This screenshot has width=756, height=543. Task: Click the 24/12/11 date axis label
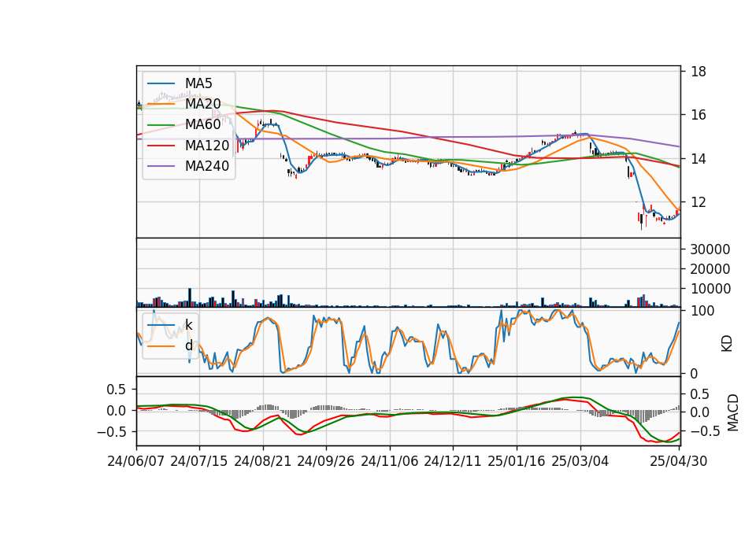[x=453, y=461]
